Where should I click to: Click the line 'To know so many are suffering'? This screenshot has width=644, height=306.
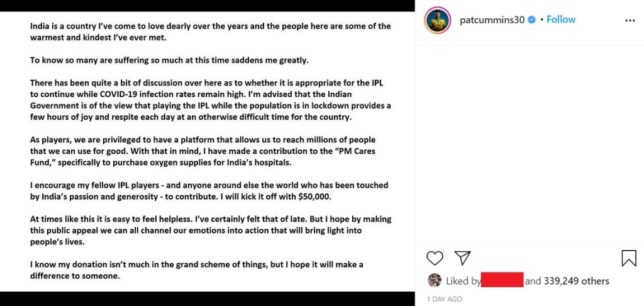[x=170, y=60]
